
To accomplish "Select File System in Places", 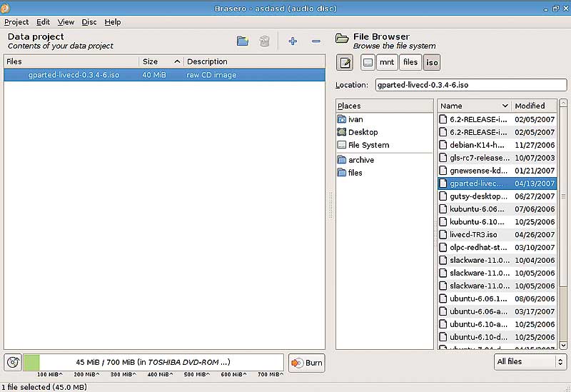I will tap(384, 145).
